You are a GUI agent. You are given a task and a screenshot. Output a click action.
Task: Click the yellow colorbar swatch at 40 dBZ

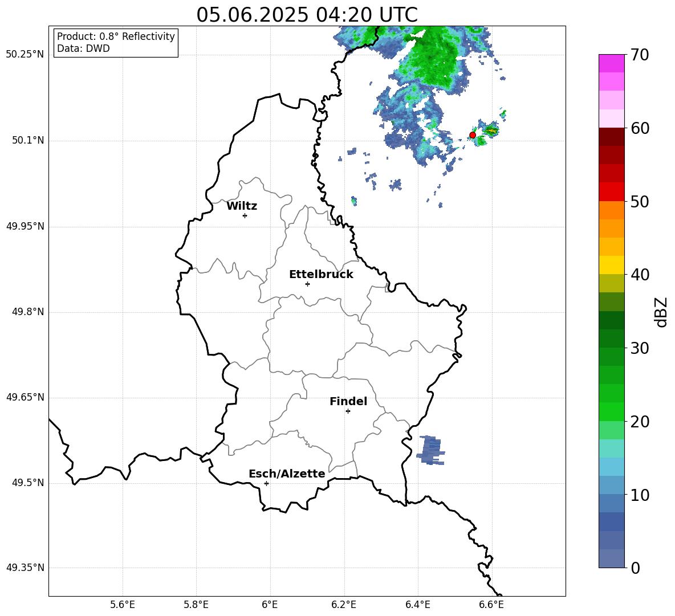click(611, 265)
